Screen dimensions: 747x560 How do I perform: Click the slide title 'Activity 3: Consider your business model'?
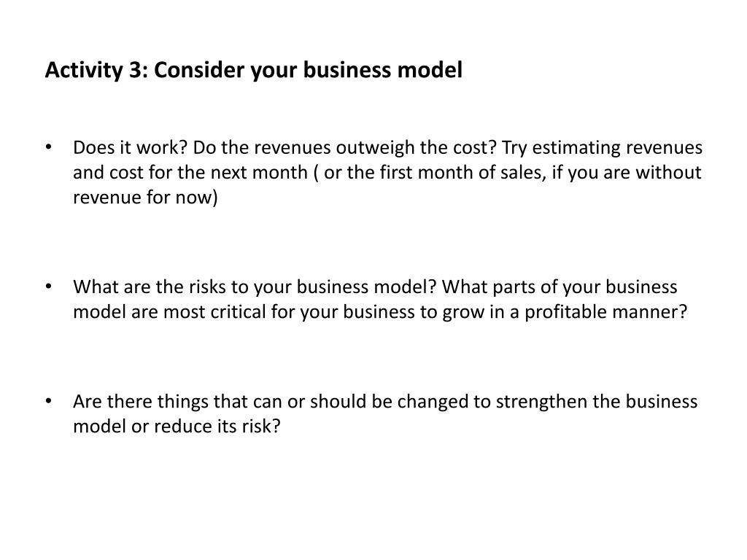(x=253, y=71)
